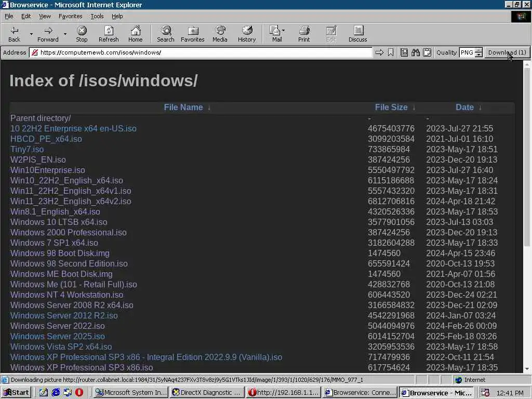Open Win10Enterprise.iso link

pos(47,170)
